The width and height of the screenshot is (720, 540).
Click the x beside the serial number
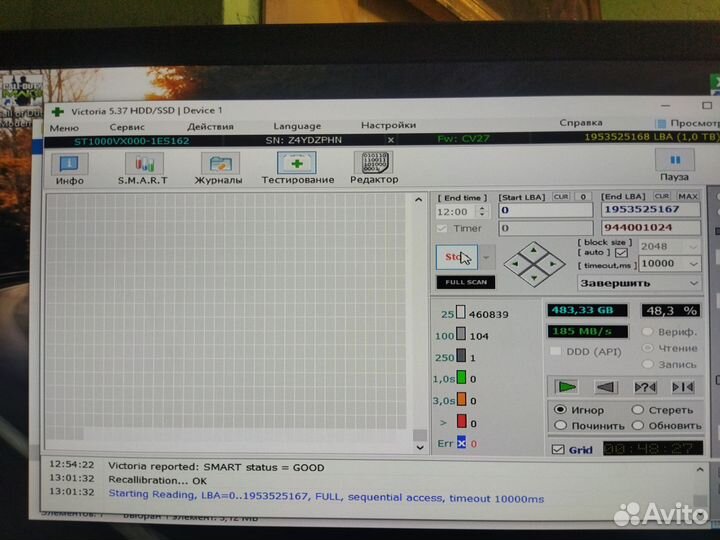click(390, 140)
